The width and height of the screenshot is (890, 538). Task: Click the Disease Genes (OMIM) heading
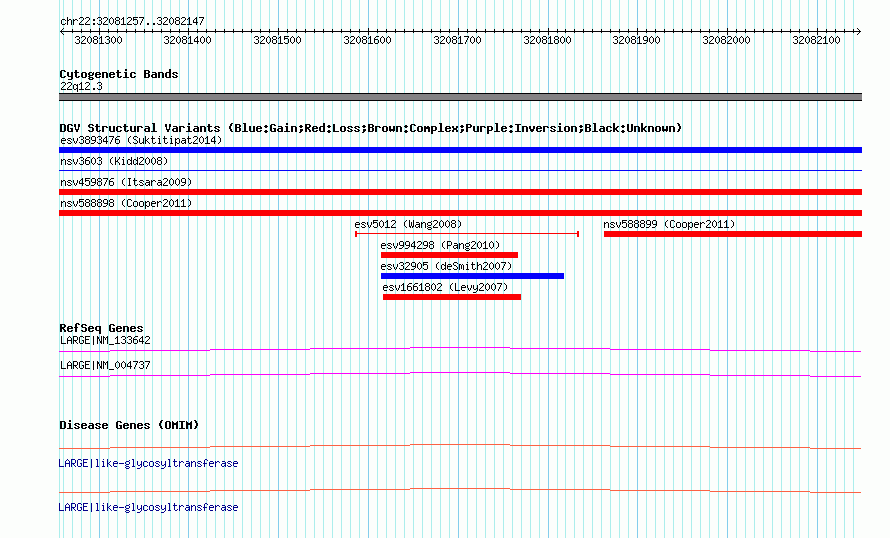click(129, 425)
